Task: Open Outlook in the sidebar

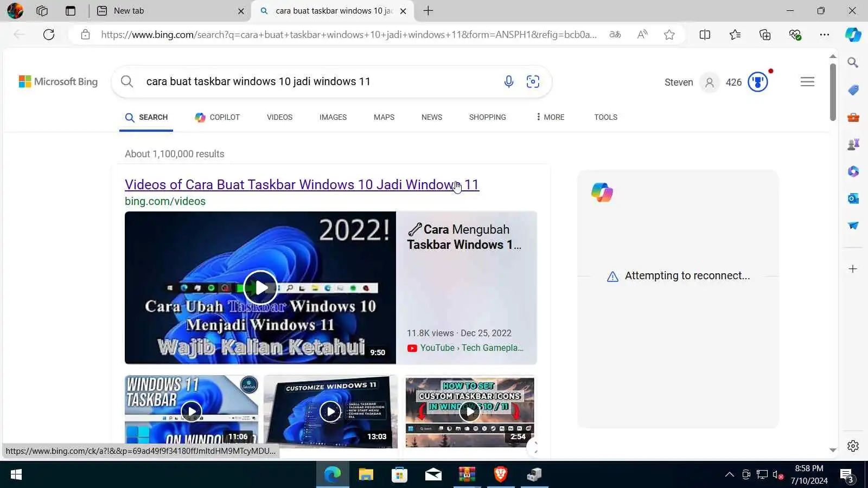Action: click(x=853, y=198)
